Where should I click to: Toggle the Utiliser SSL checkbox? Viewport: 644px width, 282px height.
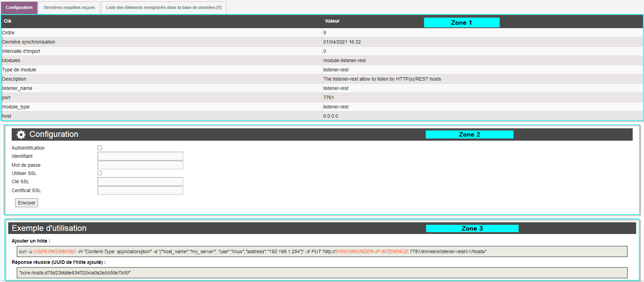pos(100,173)
